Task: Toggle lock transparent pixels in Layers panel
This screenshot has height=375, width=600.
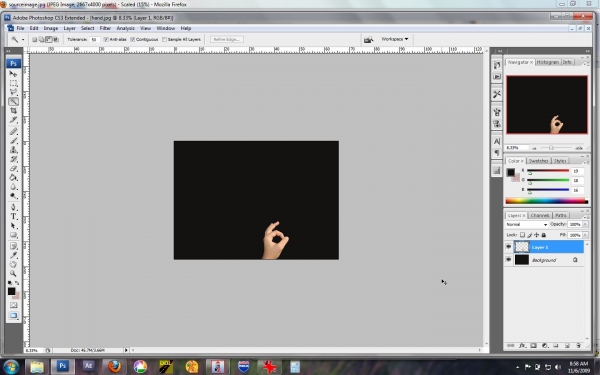Action: click(x=522, y=235)
